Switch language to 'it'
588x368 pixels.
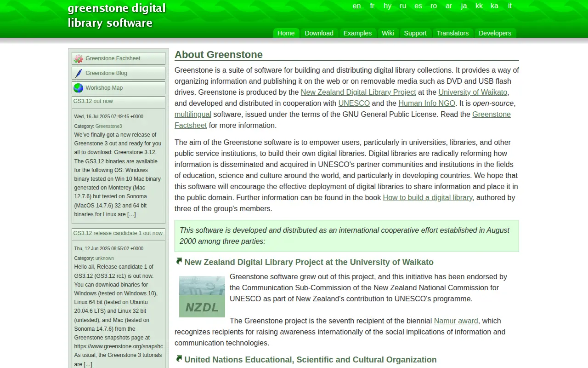(510, 6)
